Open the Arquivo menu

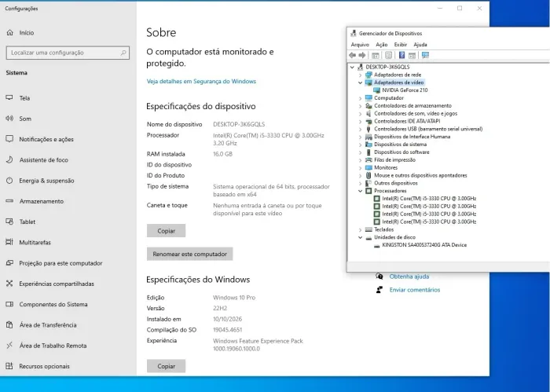[360, 45]
